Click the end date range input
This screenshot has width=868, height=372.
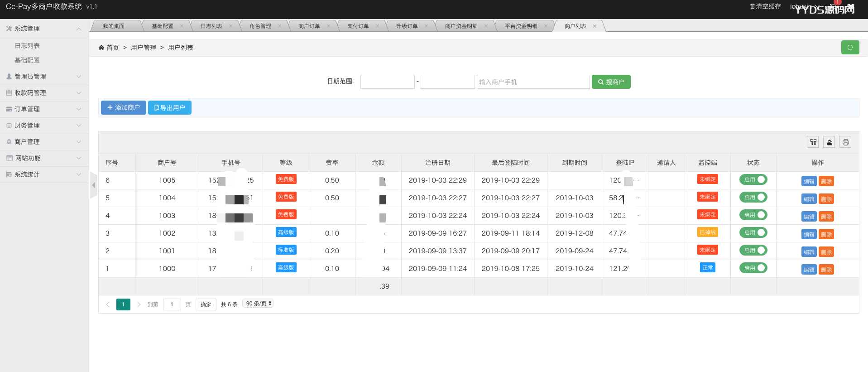pos(448,82)
